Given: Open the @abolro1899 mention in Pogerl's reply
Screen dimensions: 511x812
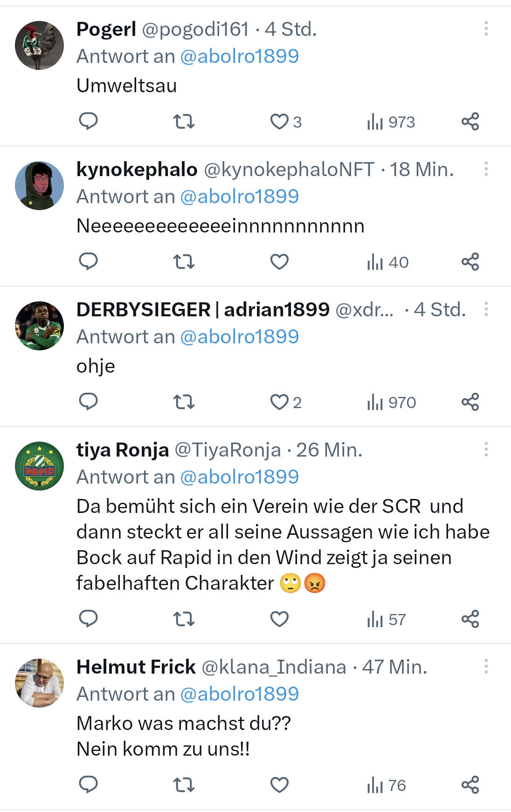Looking at the screenshot, I should [x=239, y=56].
